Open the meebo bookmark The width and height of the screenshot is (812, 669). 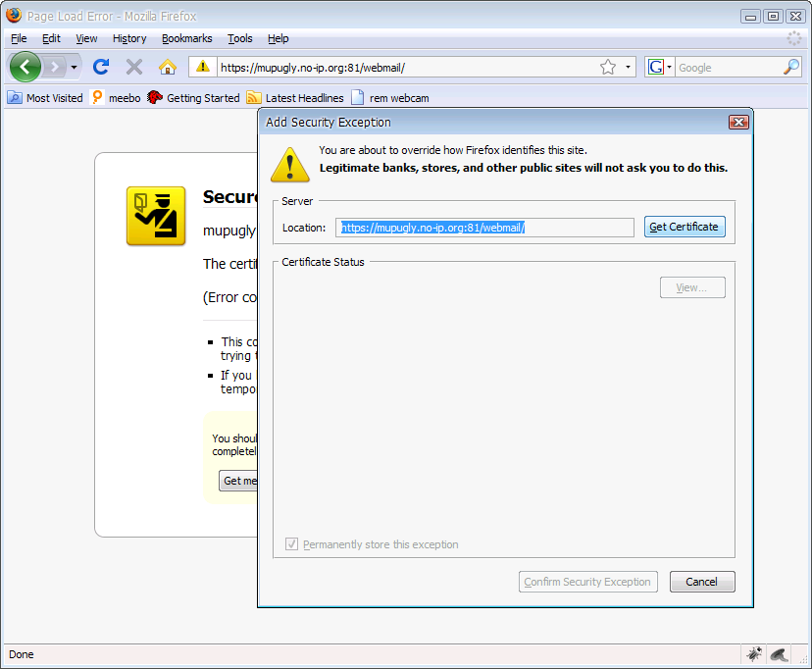tap(116, 98)
